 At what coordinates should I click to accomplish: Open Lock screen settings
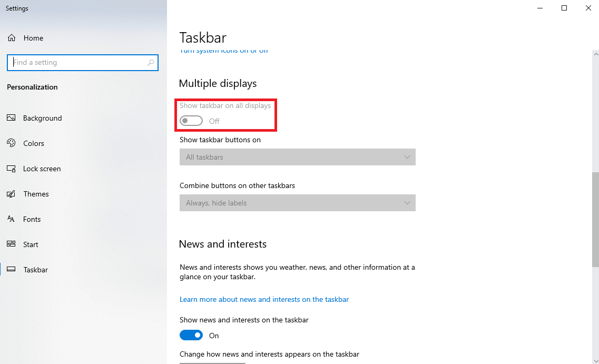click(42, 169)
